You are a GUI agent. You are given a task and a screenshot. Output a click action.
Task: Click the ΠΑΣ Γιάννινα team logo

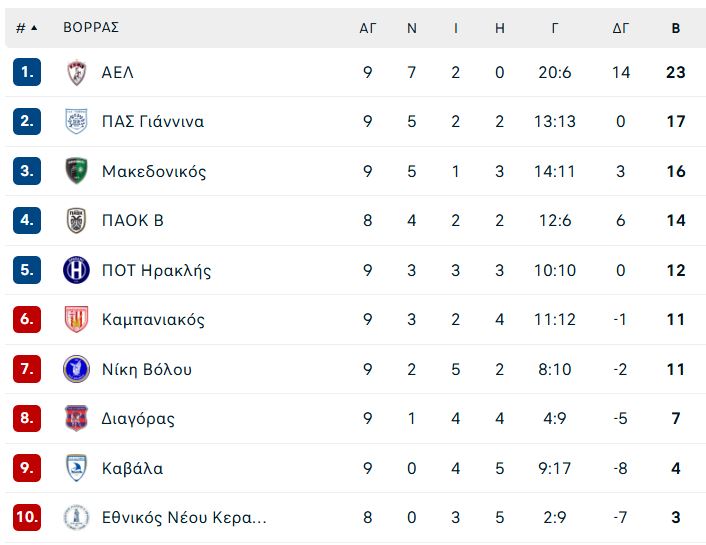click(76, 122)
